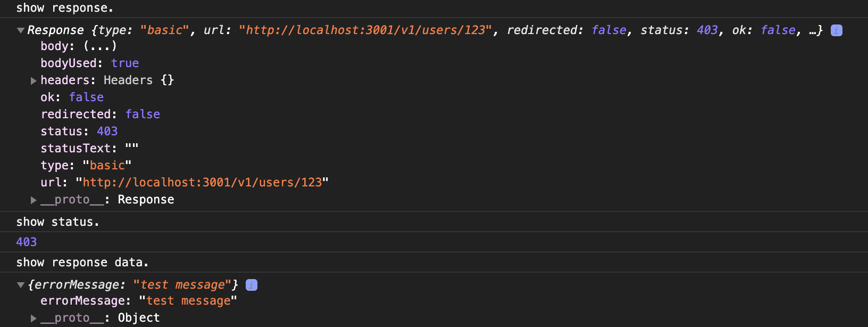The height and width of the screenshot is (327, 868).
Task: Click url string in Response summary line
Action: [365, 30]
